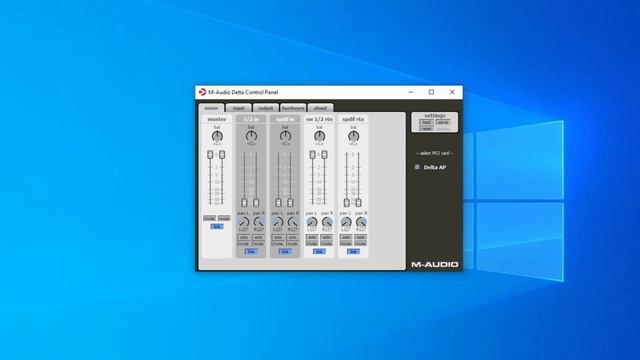Click the reset button in settings
The width and height of the screenshot is (640, 360).
pyautogui.click(x=426, y=128)
